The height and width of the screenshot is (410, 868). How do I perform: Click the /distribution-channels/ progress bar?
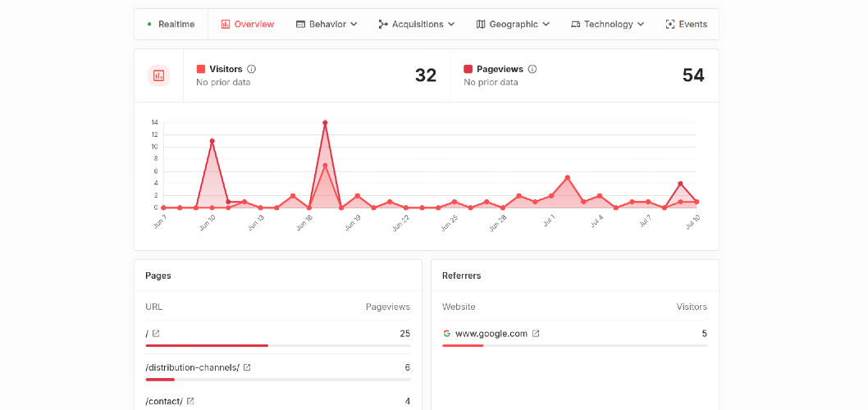pos(278,380)
